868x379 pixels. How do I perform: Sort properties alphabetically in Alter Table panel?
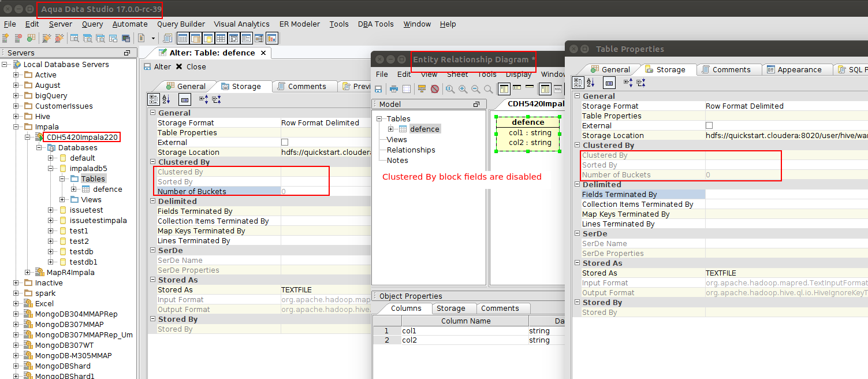pos(166,99)
